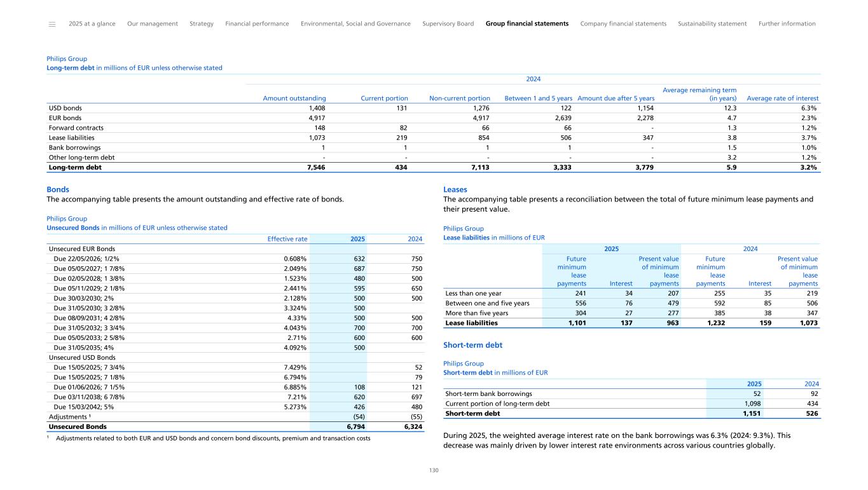Click the Bonds section heading
The height and width of the screenshot is (490, 868).
[x=58, y=189]
